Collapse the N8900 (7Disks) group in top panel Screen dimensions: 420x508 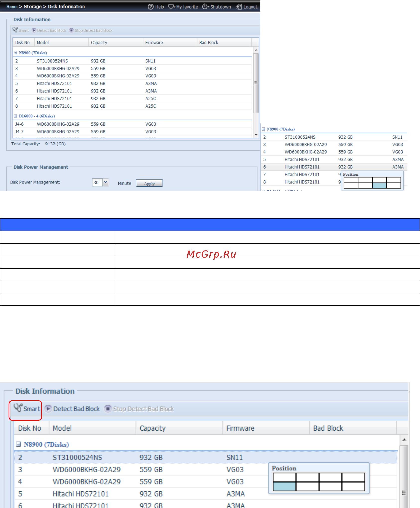[16, 53]
